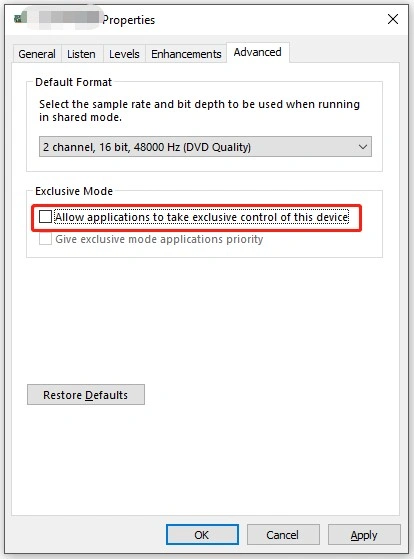The width and height of the screenshot is (414, 559).
Task: Close the Properties dialog with the X
Action: click(x=393, y=19)
